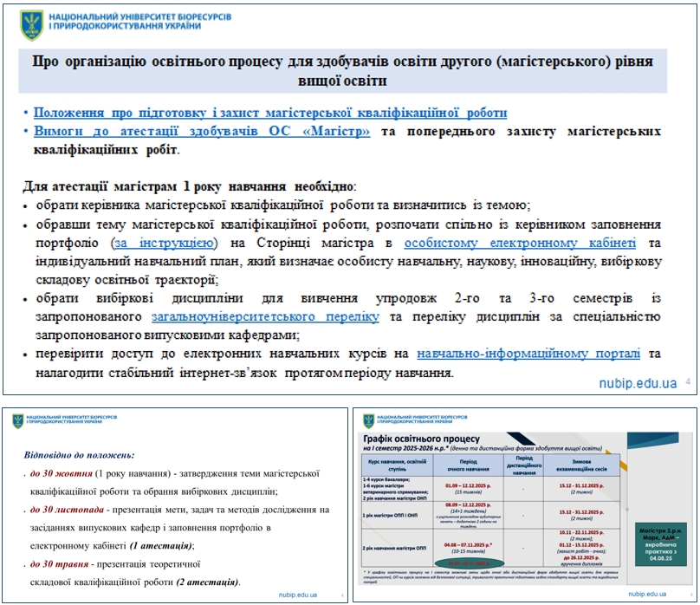
Task: Click row label '1 рік магістри ОПП і ОНП'
Action: pos(390,515)
